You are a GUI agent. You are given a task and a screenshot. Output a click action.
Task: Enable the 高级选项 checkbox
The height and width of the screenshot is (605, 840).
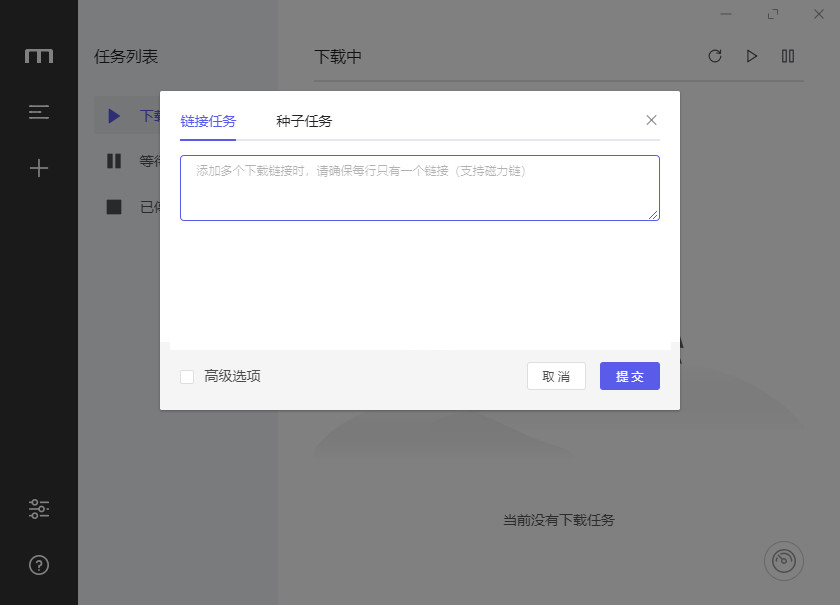pyautogui.click(x=187, y=377)
